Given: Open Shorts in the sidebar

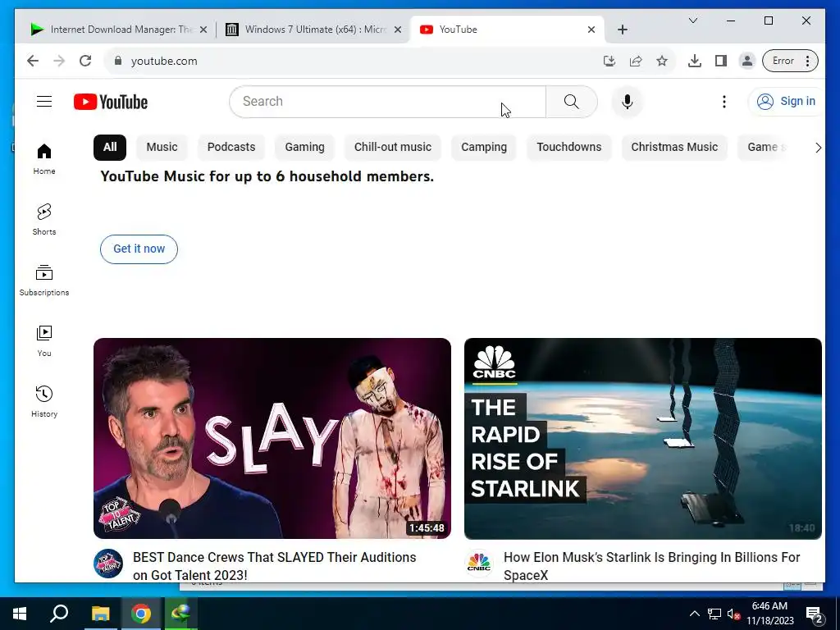Looking at the screenshot, I should point(44,220).
